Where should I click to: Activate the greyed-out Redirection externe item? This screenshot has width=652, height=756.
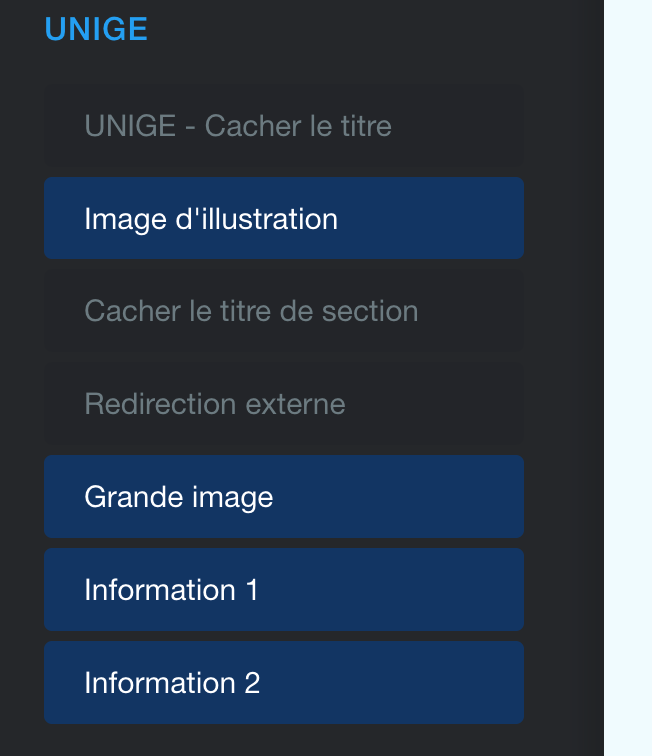[283, 404]
